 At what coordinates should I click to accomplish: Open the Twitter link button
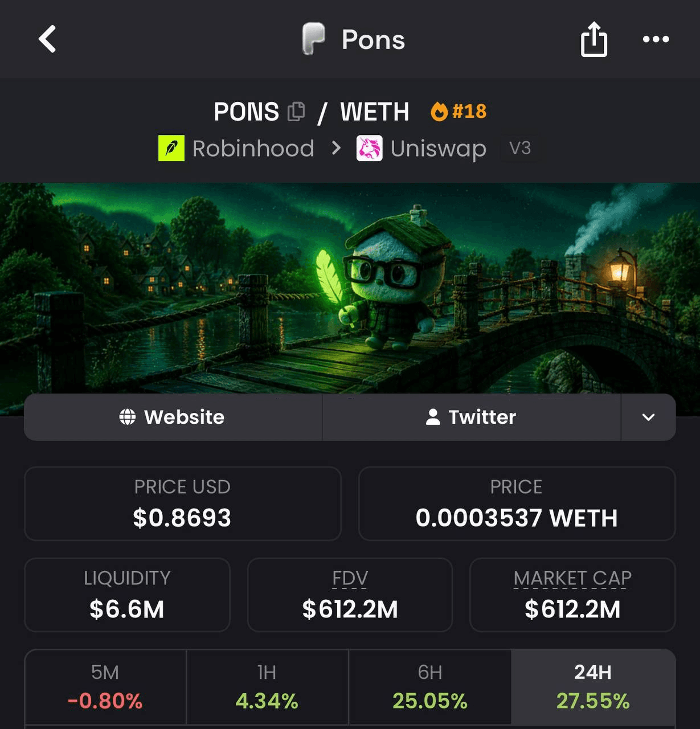coord(472,417)
